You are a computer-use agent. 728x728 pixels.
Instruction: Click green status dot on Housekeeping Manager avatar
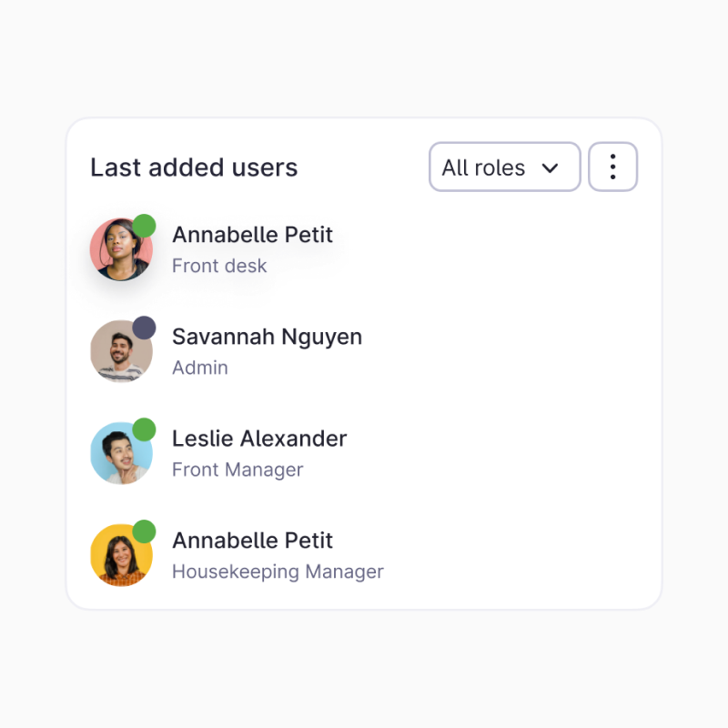pos(144,531)
